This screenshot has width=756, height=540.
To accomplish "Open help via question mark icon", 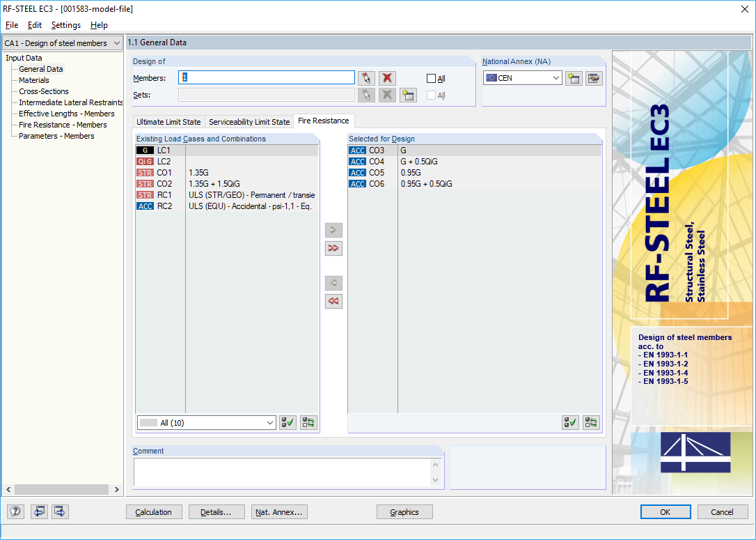I will click(x=15, y=511).
